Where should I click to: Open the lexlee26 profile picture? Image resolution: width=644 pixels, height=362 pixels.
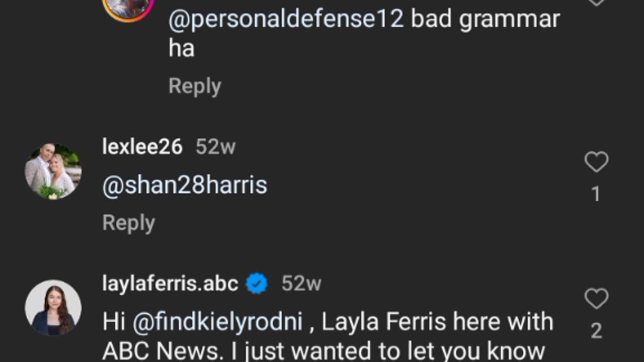coord(53,171)
